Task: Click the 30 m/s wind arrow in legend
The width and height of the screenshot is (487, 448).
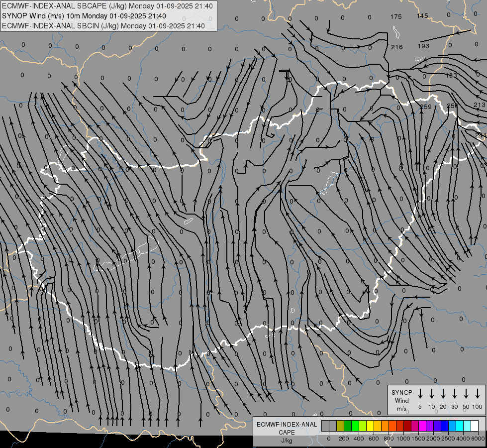Action: pos(454,394)
